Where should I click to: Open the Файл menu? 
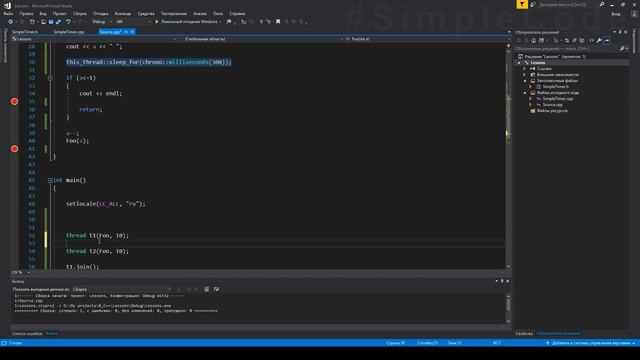(8, 13)
